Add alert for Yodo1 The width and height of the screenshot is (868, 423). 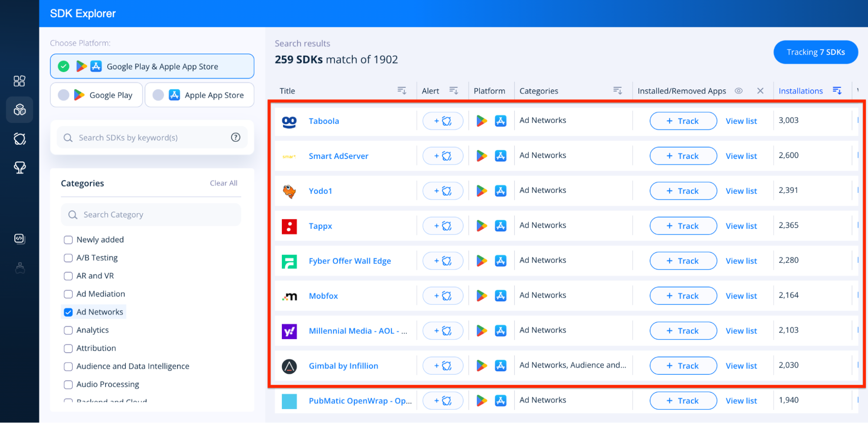pos(443,191)
